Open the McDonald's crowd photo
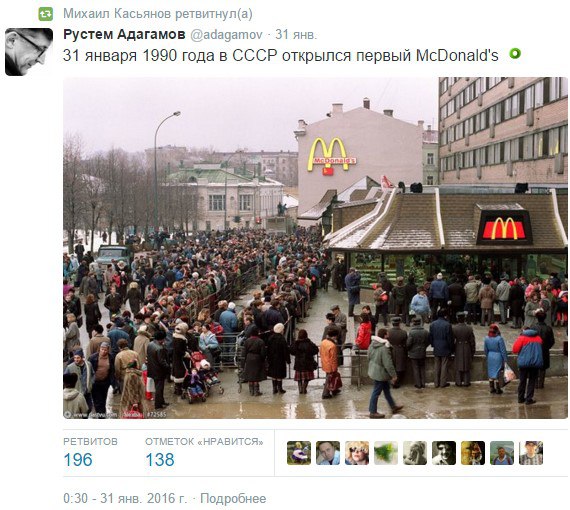The height and width of the screenshot is (510, 570). pos(315,248)
